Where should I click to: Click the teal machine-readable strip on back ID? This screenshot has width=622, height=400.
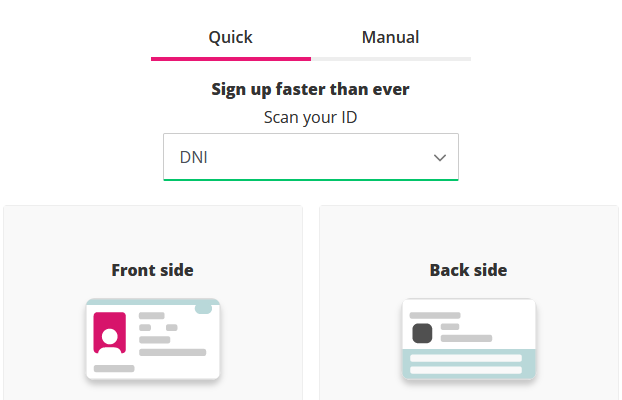[x=469, y=364]
